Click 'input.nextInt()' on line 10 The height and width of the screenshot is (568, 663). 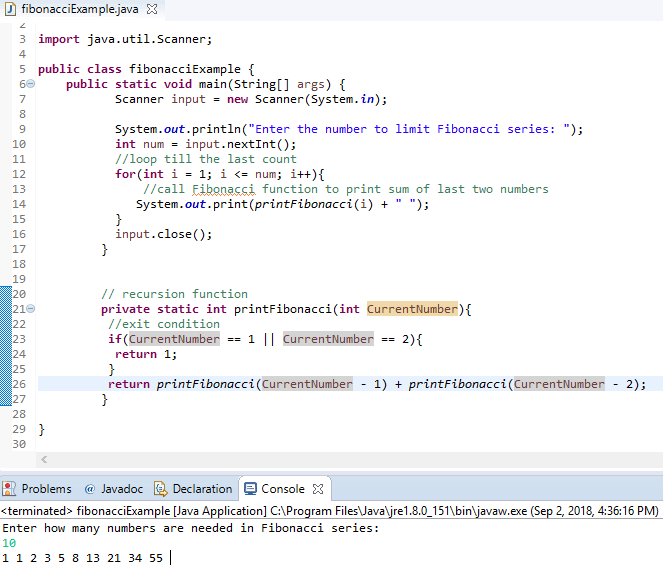click(237, 144)
